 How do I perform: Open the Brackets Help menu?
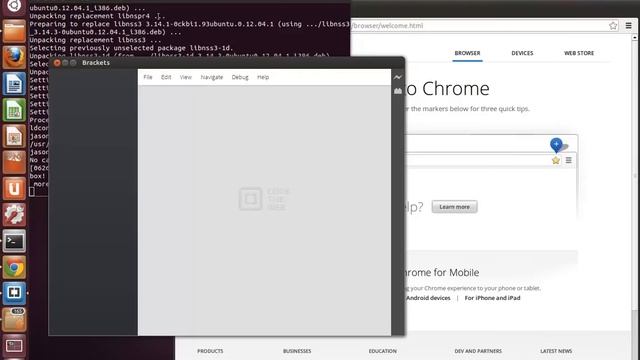pos(263,77)
